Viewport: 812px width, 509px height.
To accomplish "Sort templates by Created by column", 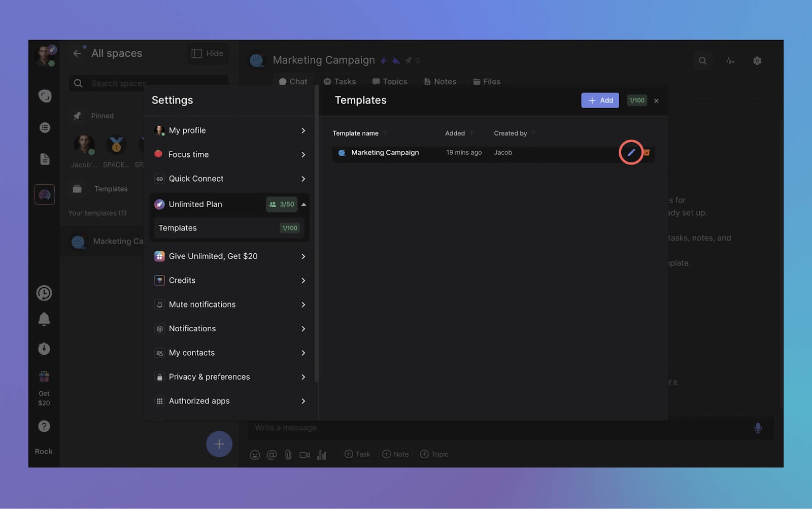I will (515, 133).
